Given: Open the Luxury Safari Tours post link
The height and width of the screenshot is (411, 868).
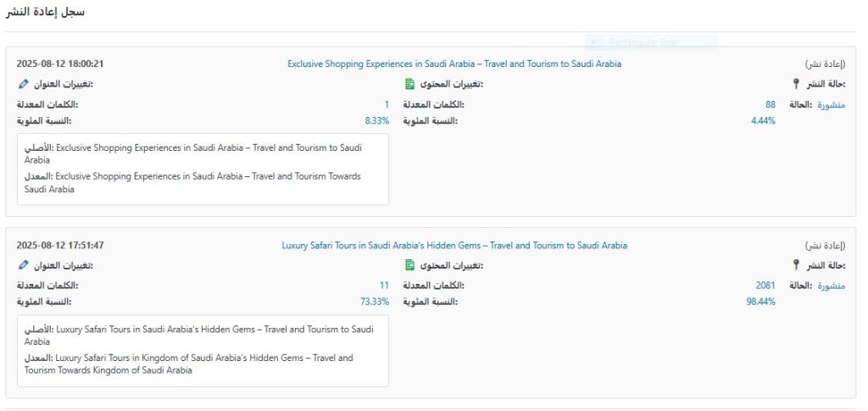Looking at the screenshot, I should click(x=454, y=246).
